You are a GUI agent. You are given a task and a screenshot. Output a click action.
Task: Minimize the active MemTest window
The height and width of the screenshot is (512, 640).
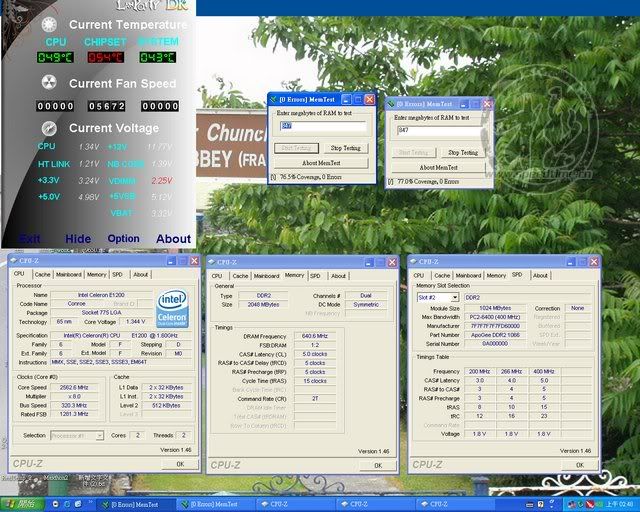tap(346, 99)
